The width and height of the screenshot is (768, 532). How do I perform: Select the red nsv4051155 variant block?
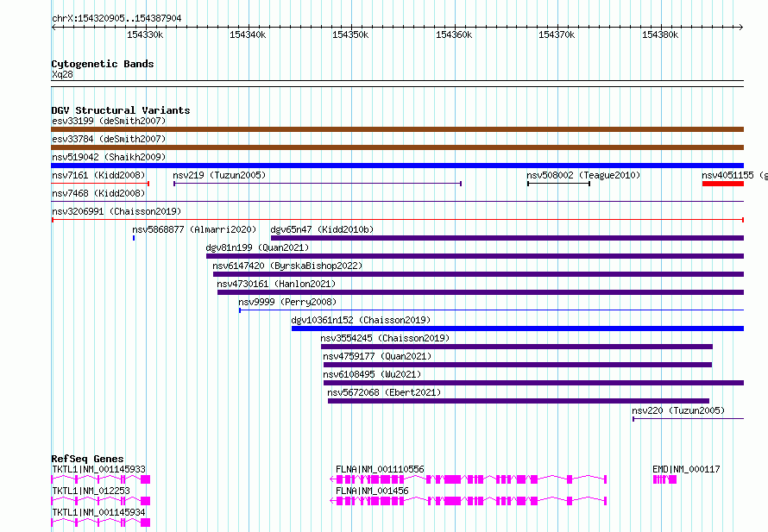pos(723,184)
